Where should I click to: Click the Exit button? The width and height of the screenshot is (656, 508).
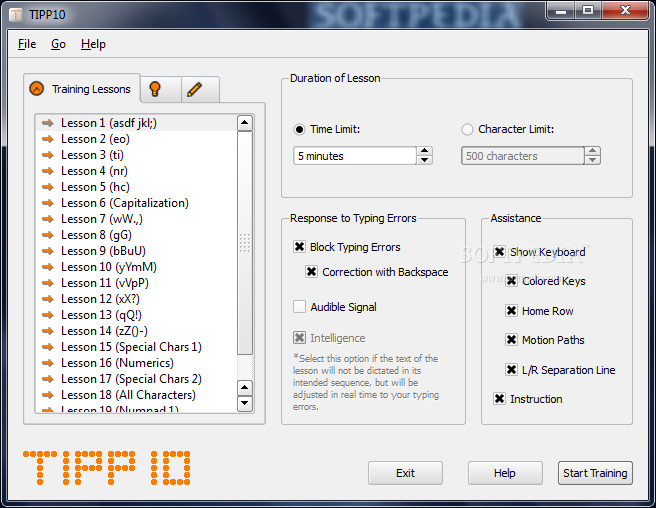405,473
